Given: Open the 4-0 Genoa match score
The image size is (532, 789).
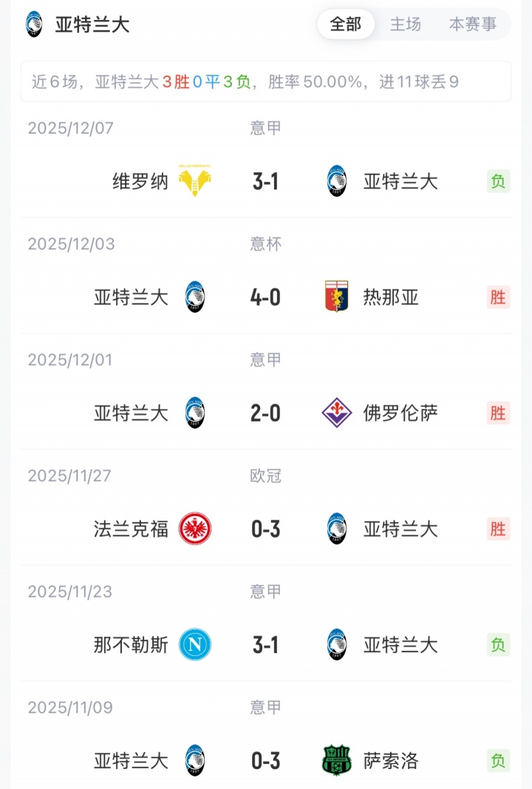Looking at the screenshot, I should coord(265,297).
